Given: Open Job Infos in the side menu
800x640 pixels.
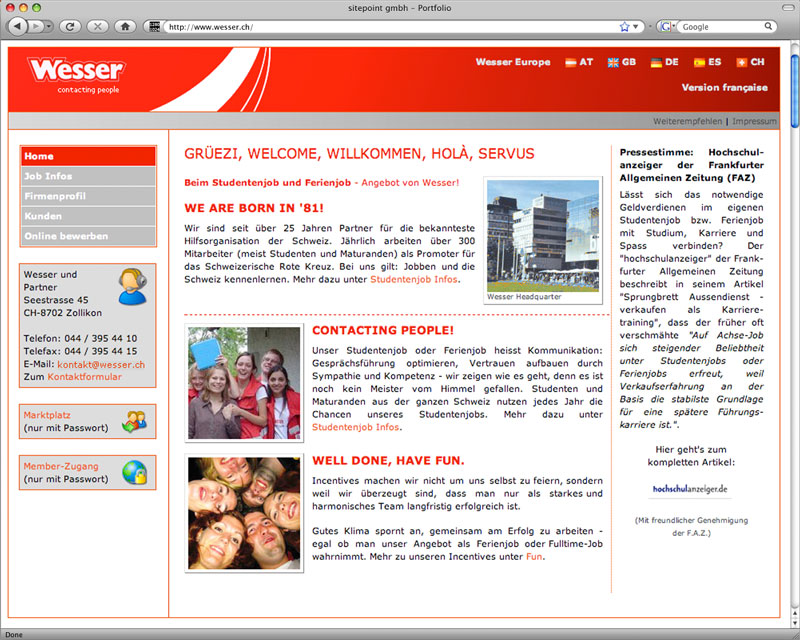Looking at the screenshot, I should pos(88,176).
